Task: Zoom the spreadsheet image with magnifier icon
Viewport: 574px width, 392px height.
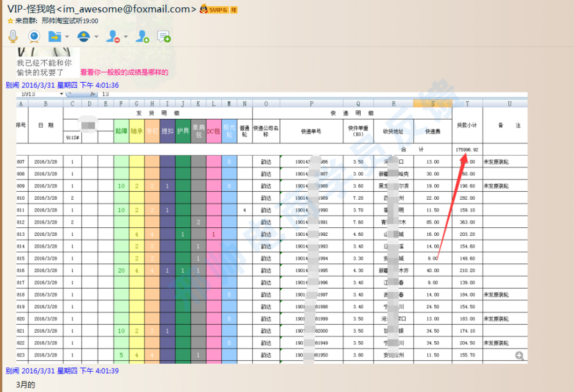Action: [x=519, y=356]
